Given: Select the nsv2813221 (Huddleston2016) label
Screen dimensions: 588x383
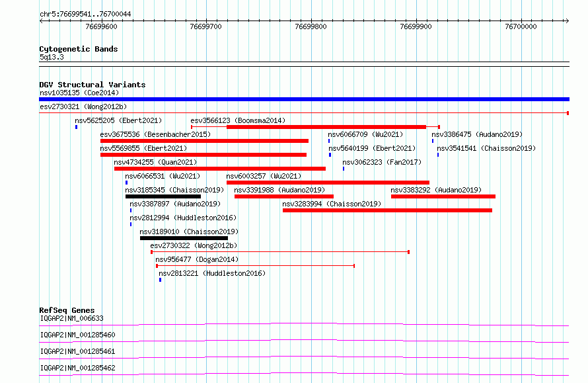Looking at the screenshot, I should coord(212,273).
